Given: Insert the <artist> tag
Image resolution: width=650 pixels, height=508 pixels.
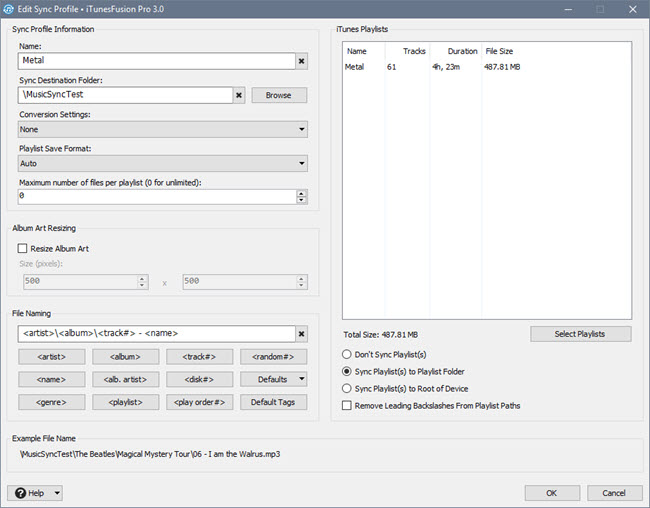Looking at the screenshot, I should pos(51,357).
